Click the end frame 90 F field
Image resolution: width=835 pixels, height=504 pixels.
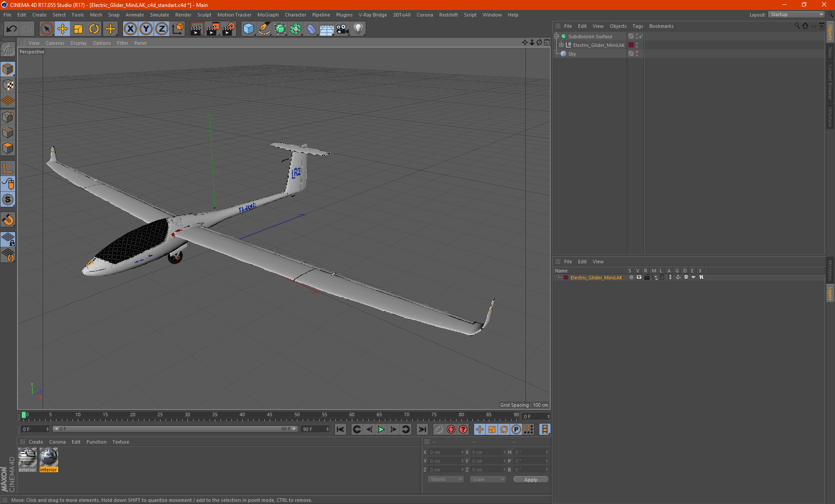pos(315,429)
